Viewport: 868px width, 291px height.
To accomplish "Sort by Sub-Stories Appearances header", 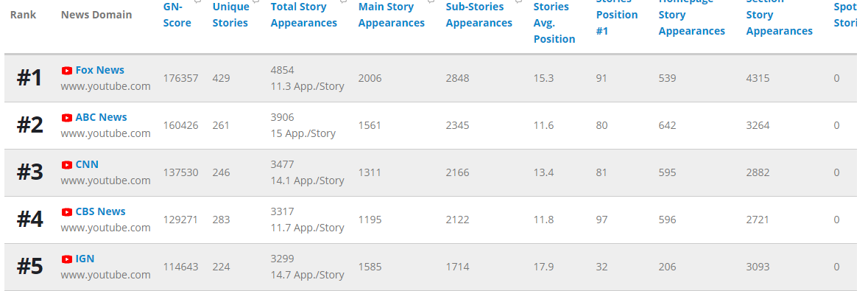I will 479,15.
